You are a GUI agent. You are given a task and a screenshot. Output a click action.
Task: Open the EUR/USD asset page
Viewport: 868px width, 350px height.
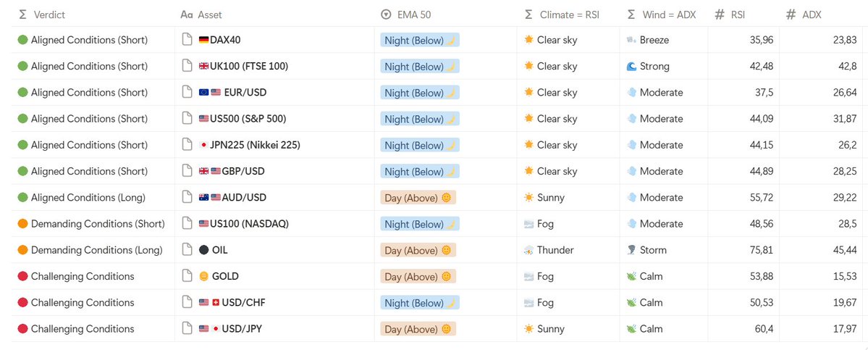tap(245, 93)
